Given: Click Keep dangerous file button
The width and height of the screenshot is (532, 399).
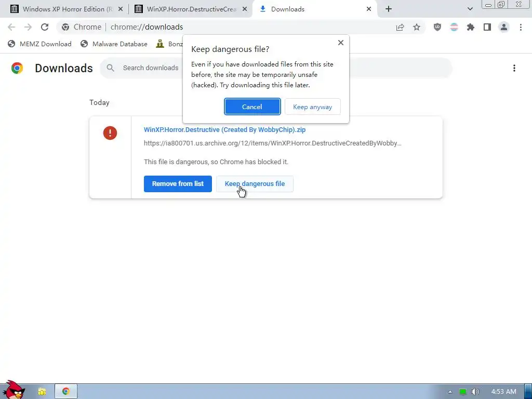Looking at the screenshot, I should pyautogui.click(x=255, y=184).
